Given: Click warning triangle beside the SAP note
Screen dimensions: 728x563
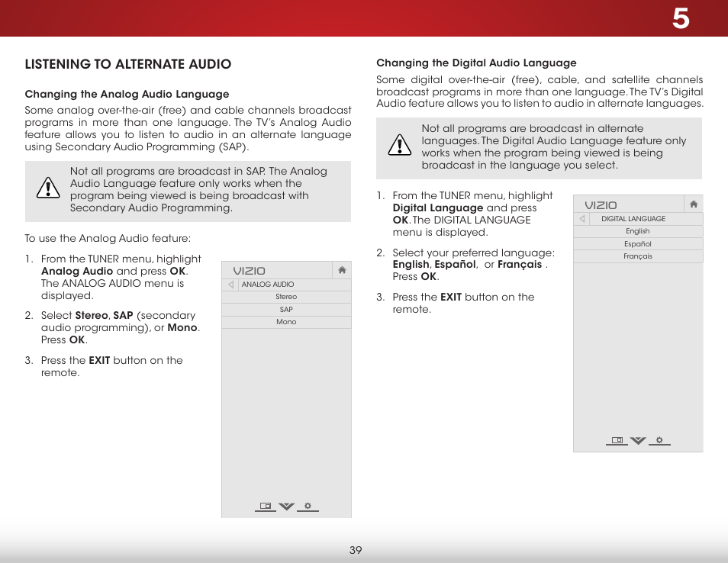Looking at the screenshot, I should (x=48, y=188).
